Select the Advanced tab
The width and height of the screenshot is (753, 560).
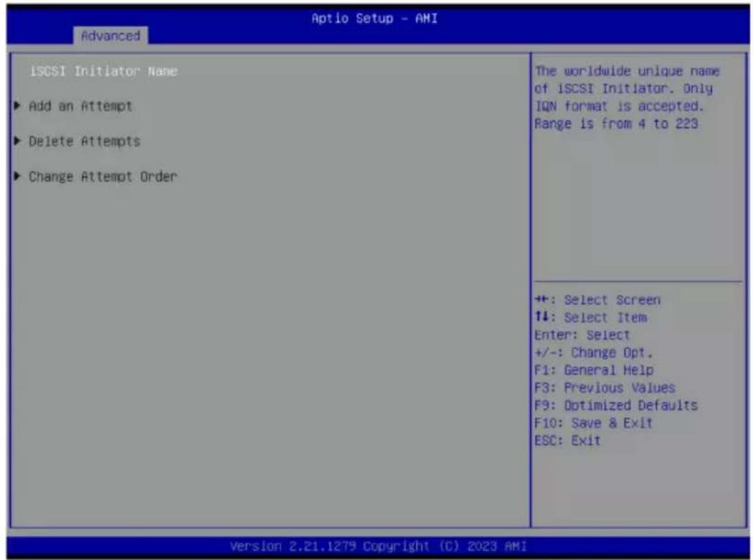pos(111,36)
